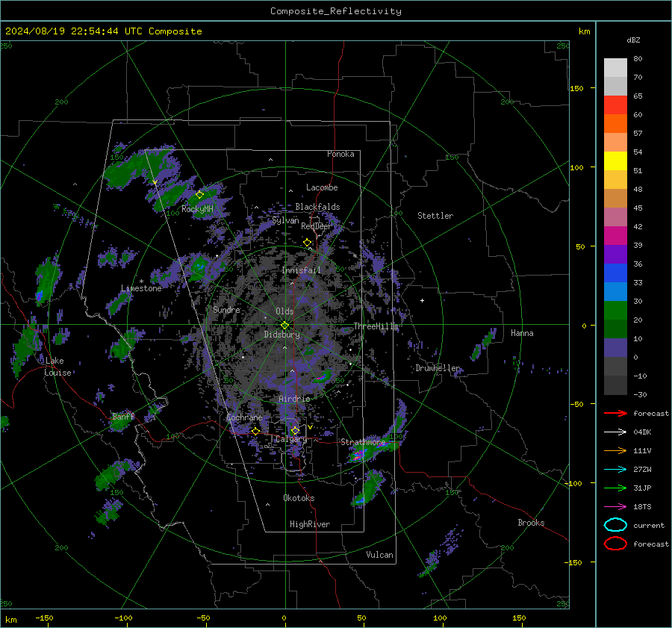Screen dimensions: 672x628
Task: Click the -30 dBZ legend value
Action: [x=640, y=394]
